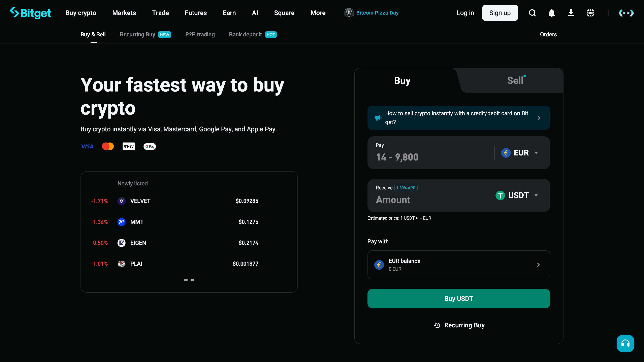The height and width of the screenshot is (362, 644).
Task: Click the 1.30% APR badge
Action: pyautogui.click(x=406, y=188)
